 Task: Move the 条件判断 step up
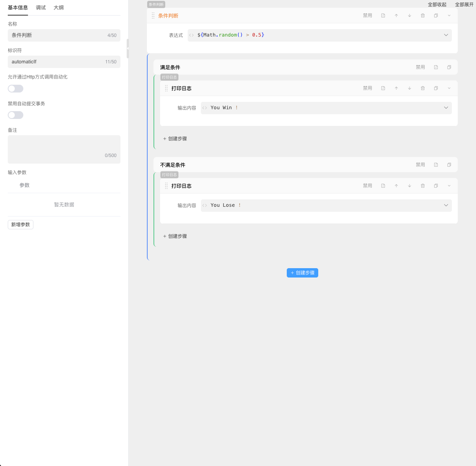[396, 16]
